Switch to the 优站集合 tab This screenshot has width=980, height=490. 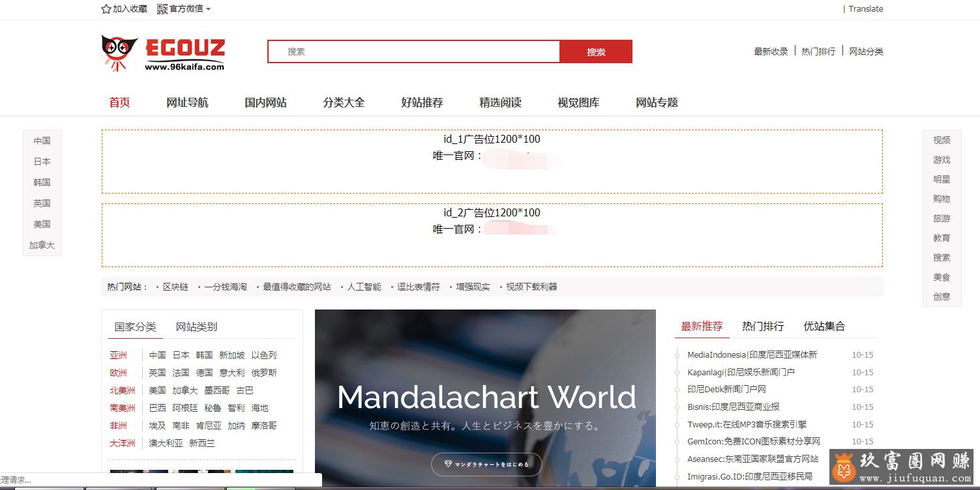click(x=824, y=326)
